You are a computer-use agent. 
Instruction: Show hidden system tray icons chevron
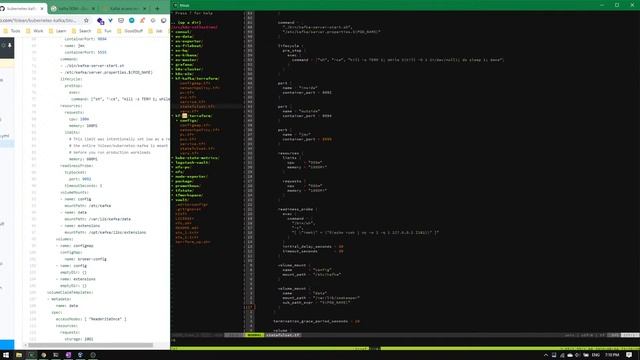tap(546, 355)
